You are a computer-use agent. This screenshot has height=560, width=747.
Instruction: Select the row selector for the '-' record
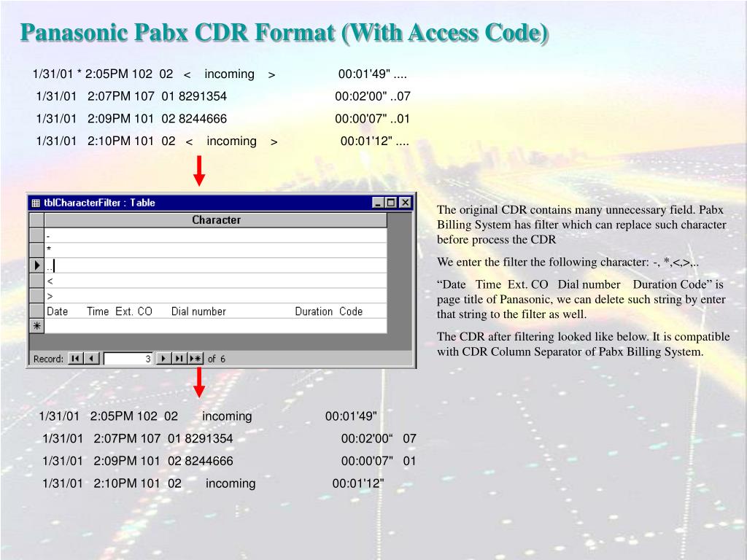pyautogui.click(x=36, y=236)
